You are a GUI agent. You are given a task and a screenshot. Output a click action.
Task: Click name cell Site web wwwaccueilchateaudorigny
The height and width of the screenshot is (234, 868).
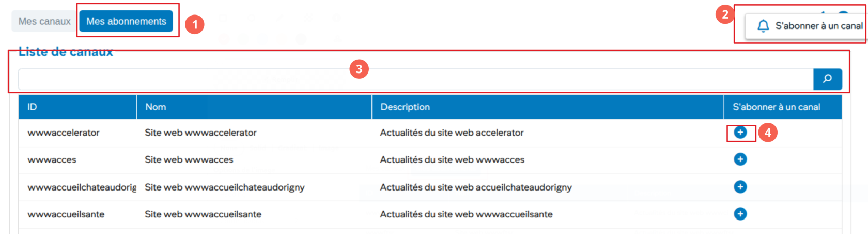224,187
